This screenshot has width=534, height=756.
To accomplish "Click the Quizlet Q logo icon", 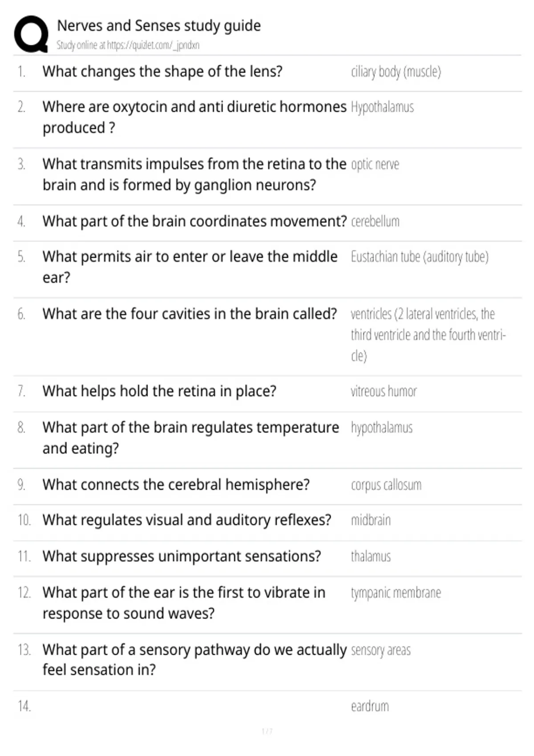I will 31,34.
